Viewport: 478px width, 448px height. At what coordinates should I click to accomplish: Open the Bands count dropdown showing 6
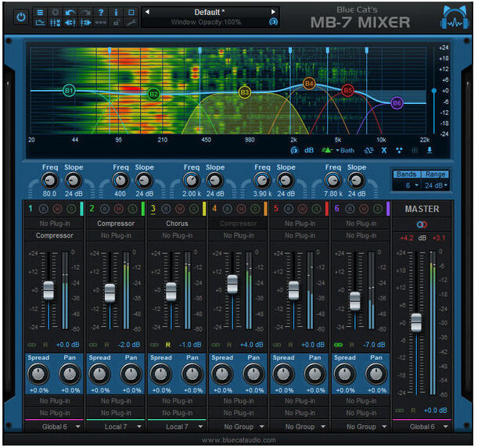pos(408,185)
